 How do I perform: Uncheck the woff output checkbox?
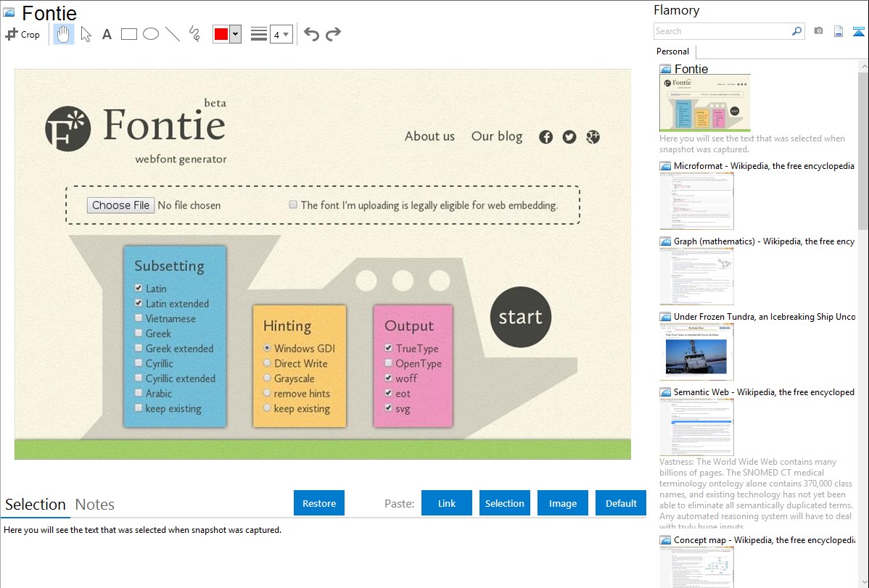[389, 378]
